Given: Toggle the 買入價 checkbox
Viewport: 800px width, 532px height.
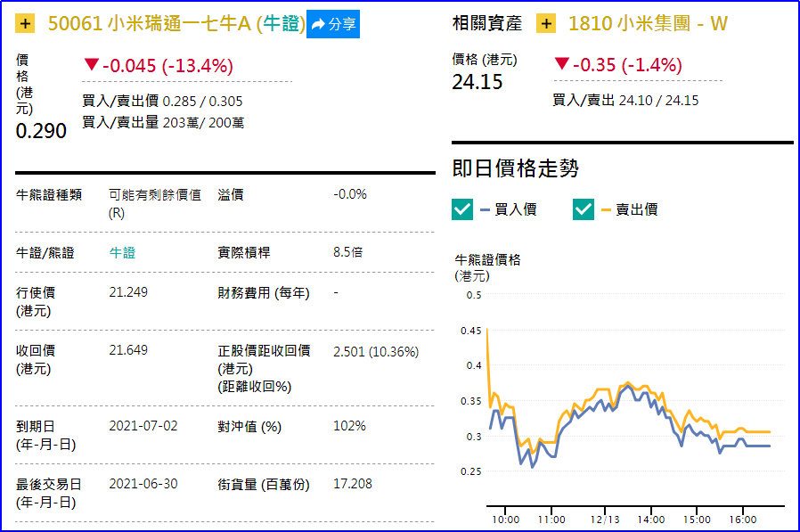Looking at the screenshot, I should (462, 209).
